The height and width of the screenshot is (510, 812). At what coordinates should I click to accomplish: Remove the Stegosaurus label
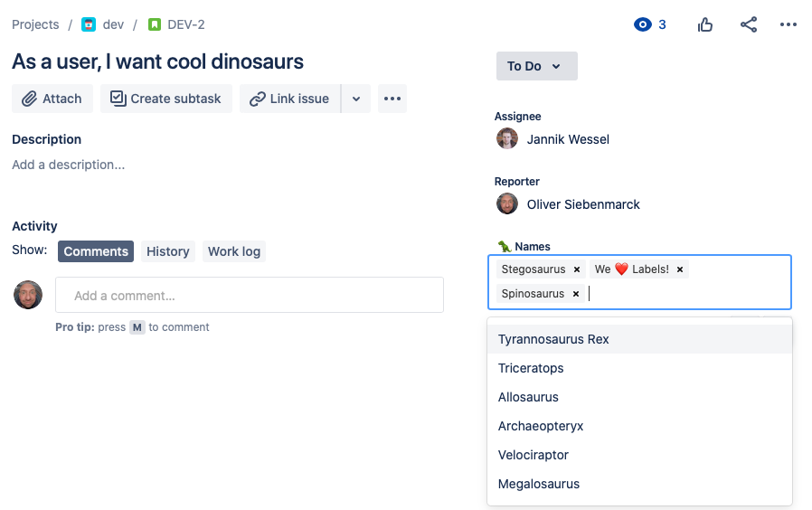[576, 269]
